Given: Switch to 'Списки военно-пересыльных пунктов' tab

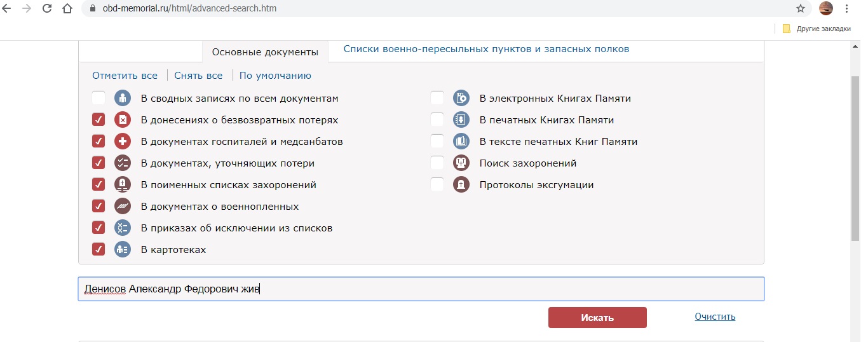Looking at the screenshot, I should pos(486,49).
